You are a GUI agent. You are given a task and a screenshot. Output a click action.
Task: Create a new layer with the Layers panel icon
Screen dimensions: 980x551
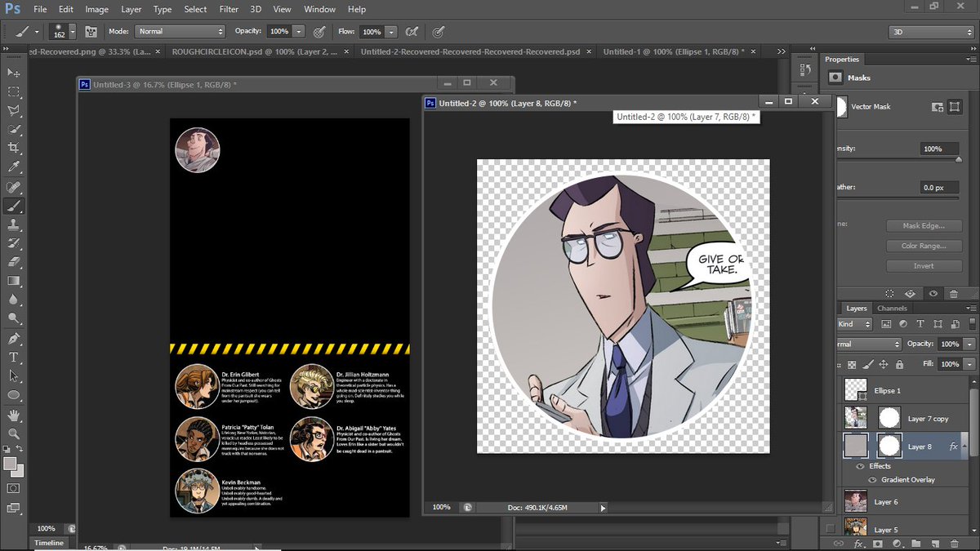935,544
